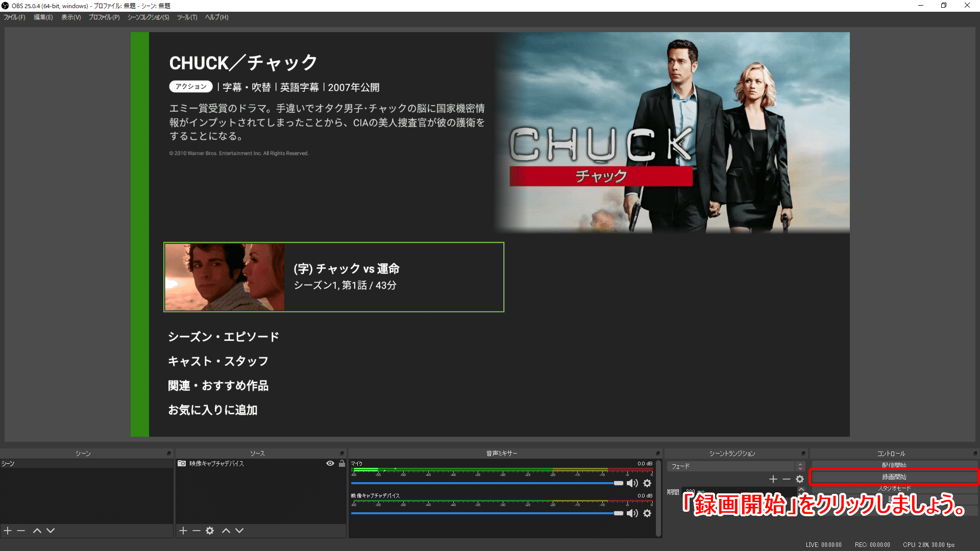Adjust the 映像キャプチャデバイス volume slider
The width and height of the screenshot is (980, 551).
[487, 513]
